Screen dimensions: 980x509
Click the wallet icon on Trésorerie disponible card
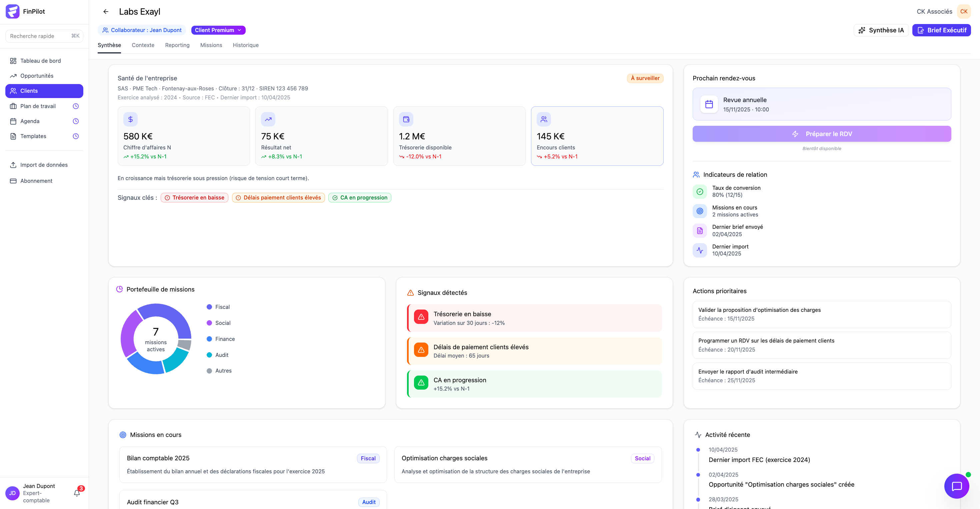[406, 119]
